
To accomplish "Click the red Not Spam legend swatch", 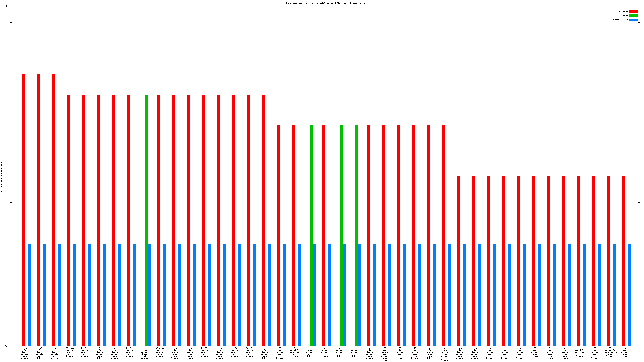I will 633,12.
